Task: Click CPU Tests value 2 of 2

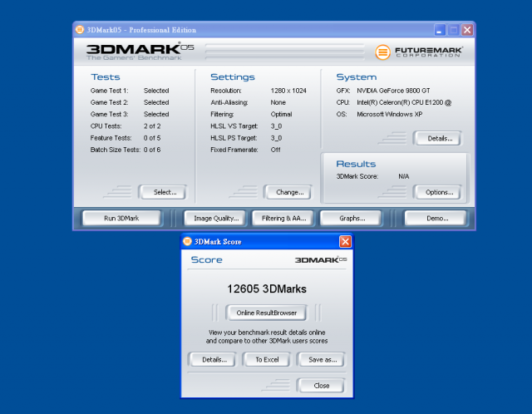Action: click(152, 126)
